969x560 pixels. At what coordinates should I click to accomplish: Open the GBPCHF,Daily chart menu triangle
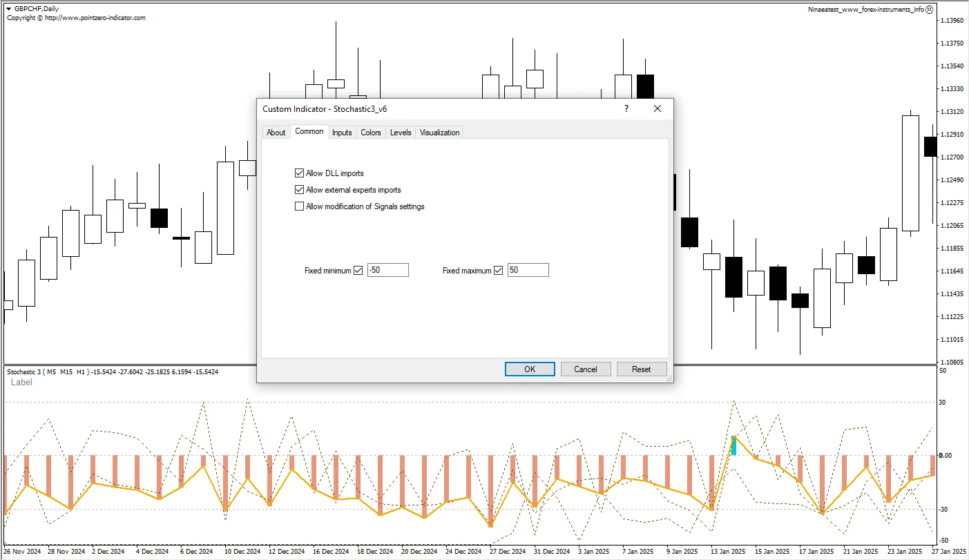(x=8, y=9)
